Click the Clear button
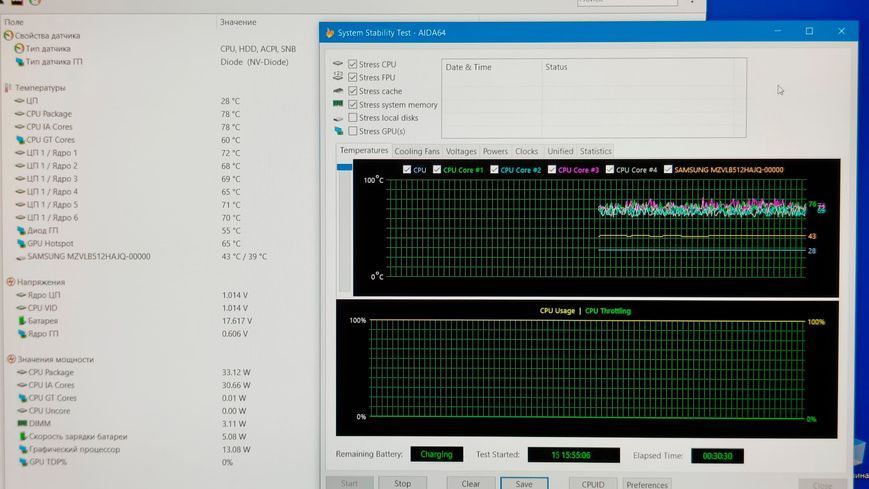Image resolution: width=869 pixels, height=489 pixels. click(471, 483)
